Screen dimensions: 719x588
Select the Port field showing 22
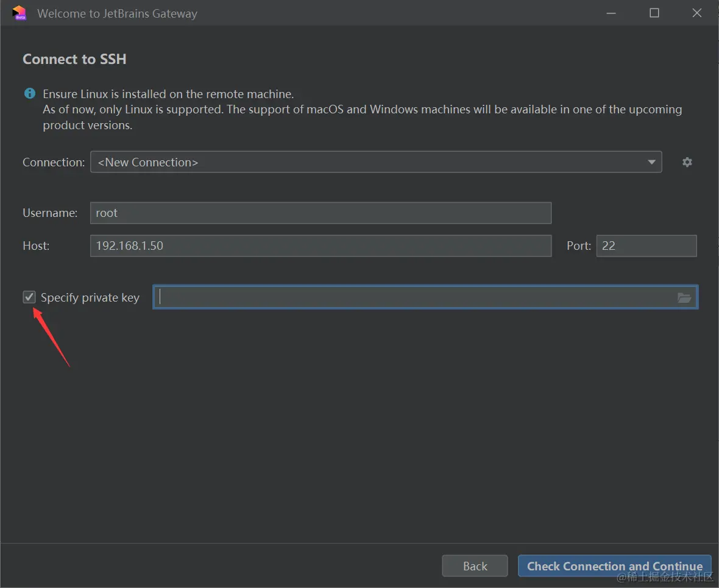click(x=646, y=246)
